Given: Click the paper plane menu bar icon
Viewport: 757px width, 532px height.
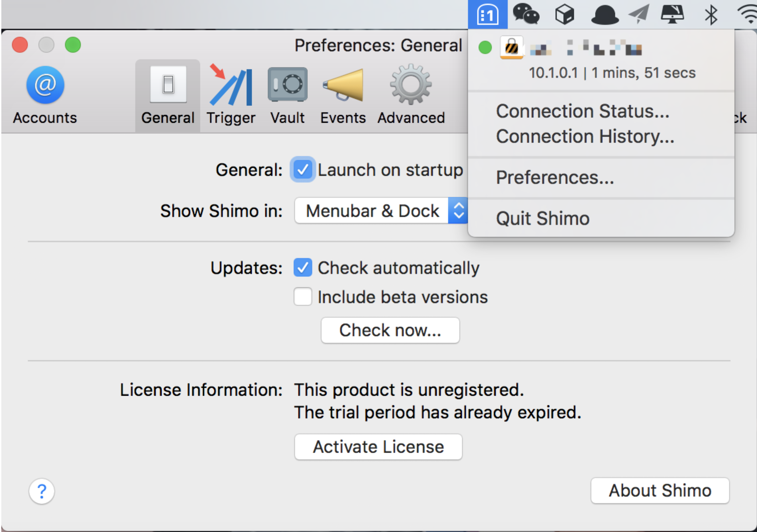Looking at the screenshot, I should coord(639,15).
